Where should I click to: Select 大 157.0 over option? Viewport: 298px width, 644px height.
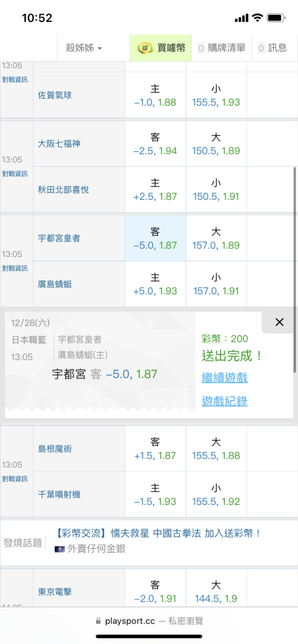[216, 238]
